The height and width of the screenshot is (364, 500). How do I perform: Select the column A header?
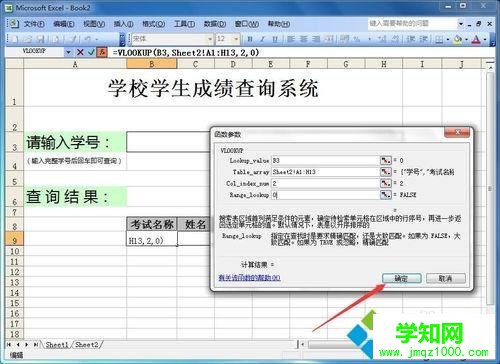click(75, 64)
